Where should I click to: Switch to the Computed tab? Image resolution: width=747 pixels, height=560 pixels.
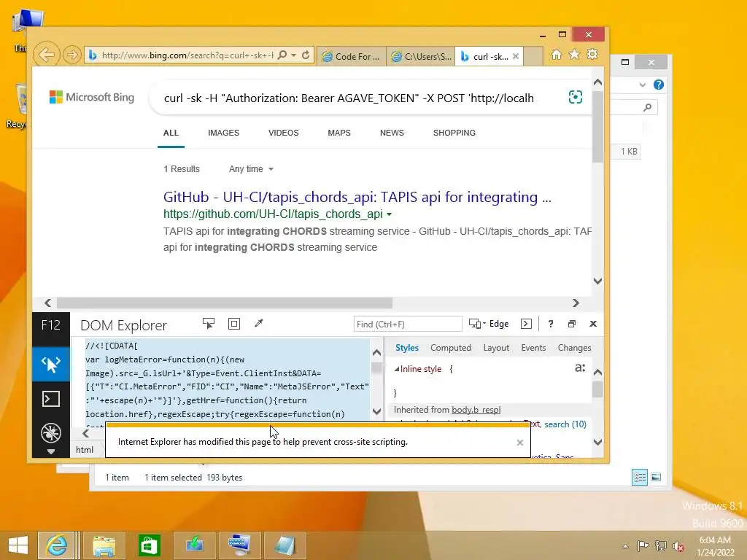451,348
